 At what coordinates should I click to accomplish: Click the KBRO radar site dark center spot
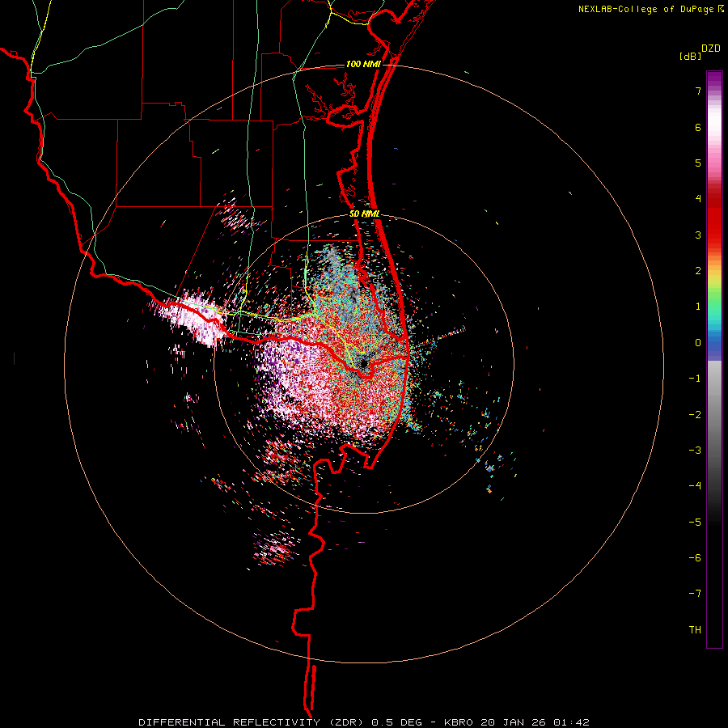pyautogui.click(x=363, y=363)
